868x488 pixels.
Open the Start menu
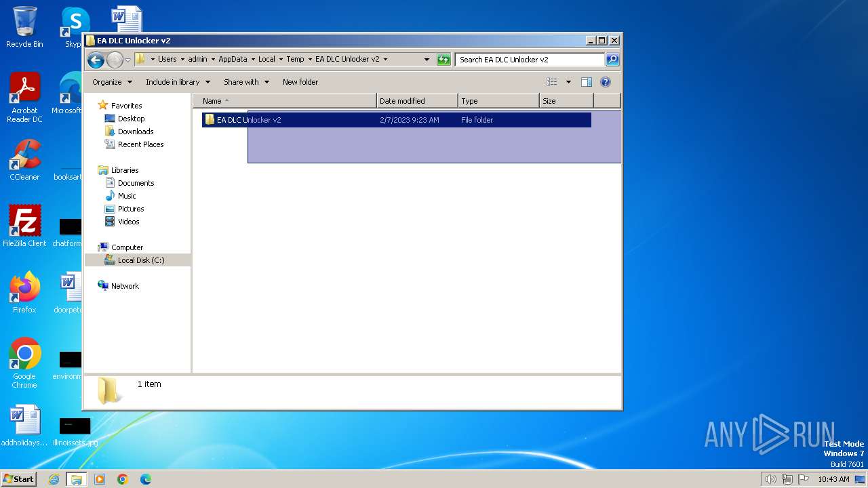[x=18, y=479]
